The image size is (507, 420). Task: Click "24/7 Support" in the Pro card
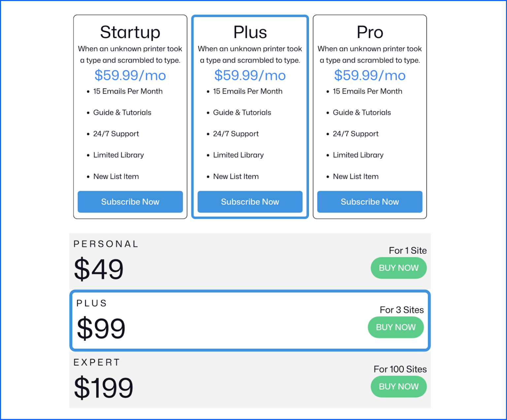355,134
